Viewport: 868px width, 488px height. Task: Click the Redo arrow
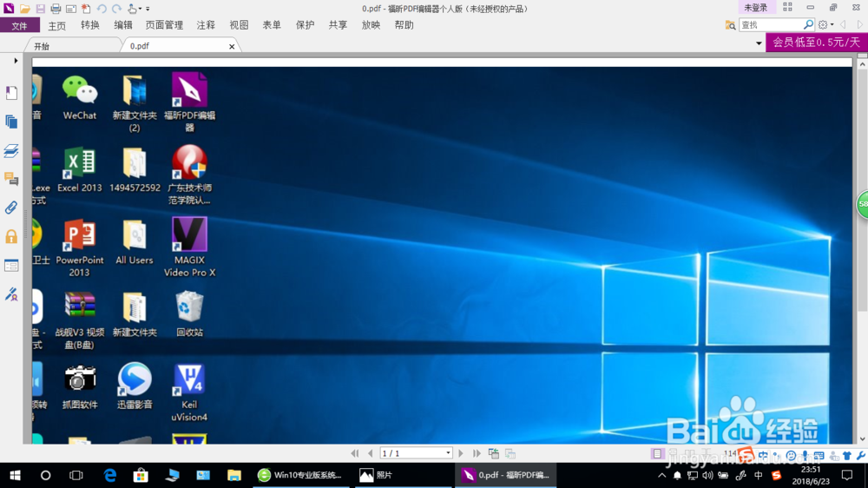(116, 9)
